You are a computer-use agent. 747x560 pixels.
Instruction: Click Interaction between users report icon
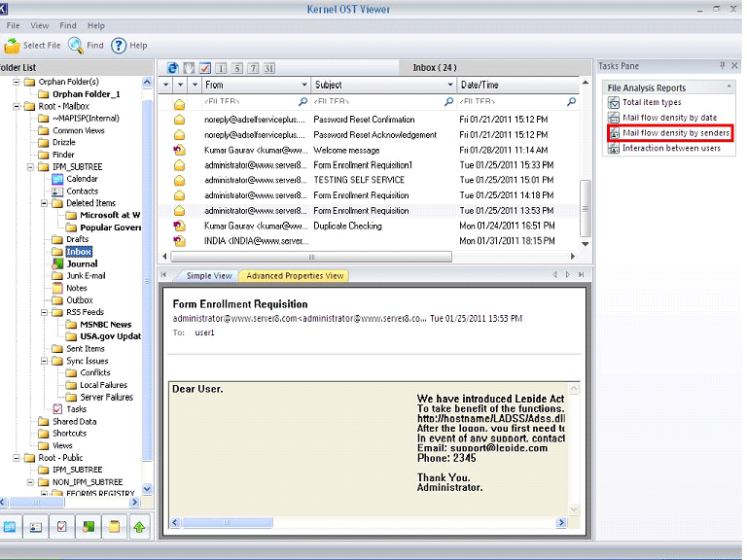(614, 148)
